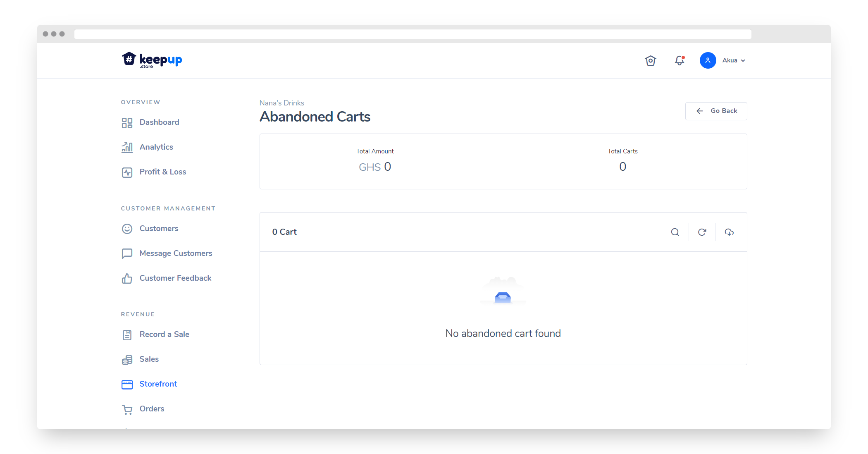The image size is (868, 454).
Task: Click the blue user avatar icon
Action: click(708, 60)
